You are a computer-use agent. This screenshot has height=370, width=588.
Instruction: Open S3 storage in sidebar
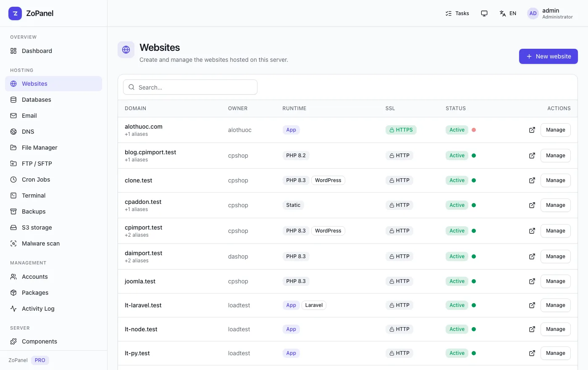[54, 227]
